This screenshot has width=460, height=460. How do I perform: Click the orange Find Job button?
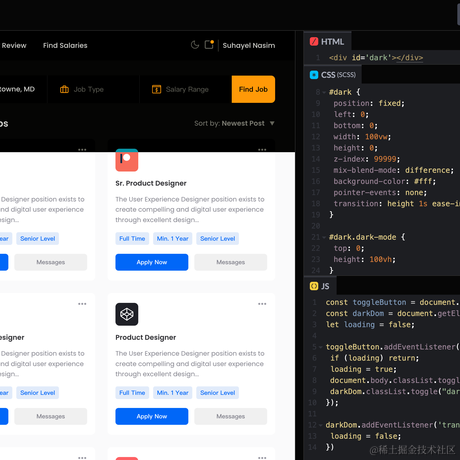(253, 89)
